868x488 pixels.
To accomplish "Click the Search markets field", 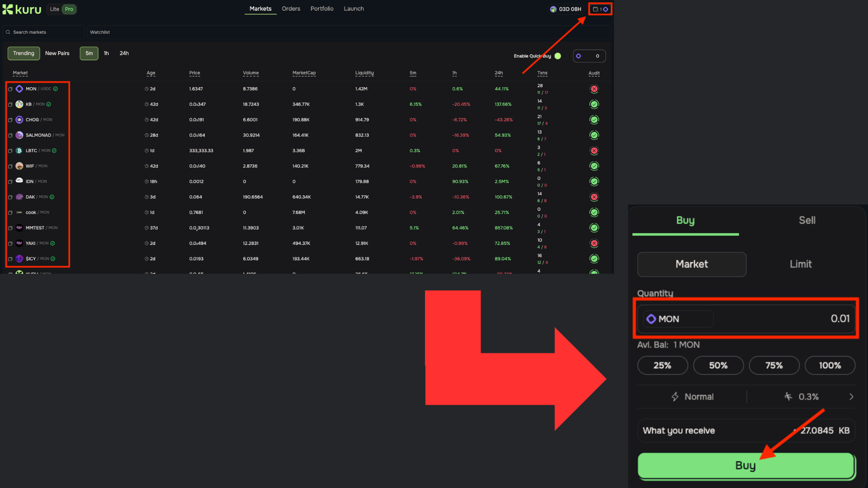I will 44,32.
